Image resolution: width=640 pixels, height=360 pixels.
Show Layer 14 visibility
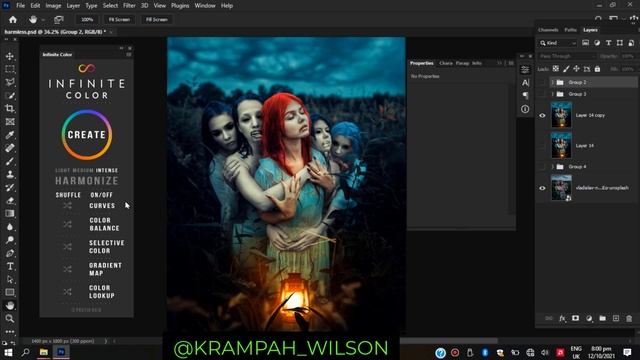542,146
